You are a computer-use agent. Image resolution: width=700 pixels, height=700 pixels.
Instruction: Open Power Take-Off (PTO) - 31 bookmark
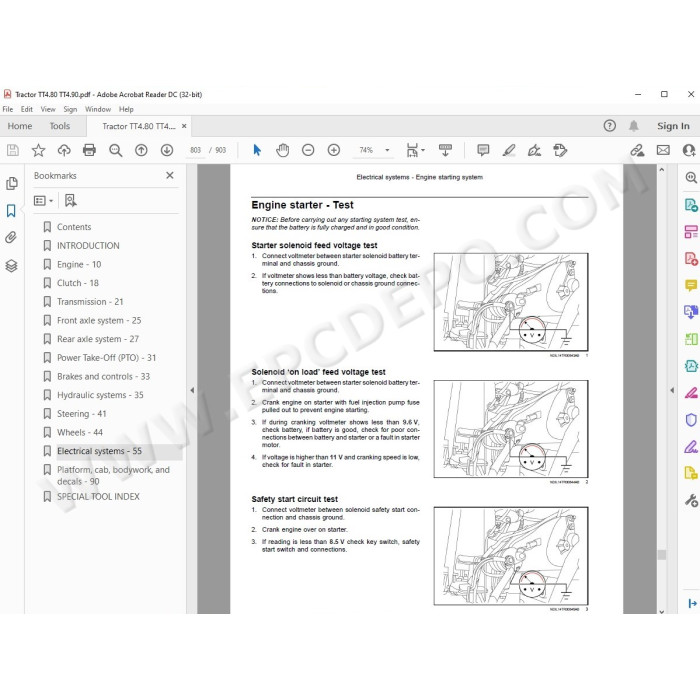coord(106,358)
